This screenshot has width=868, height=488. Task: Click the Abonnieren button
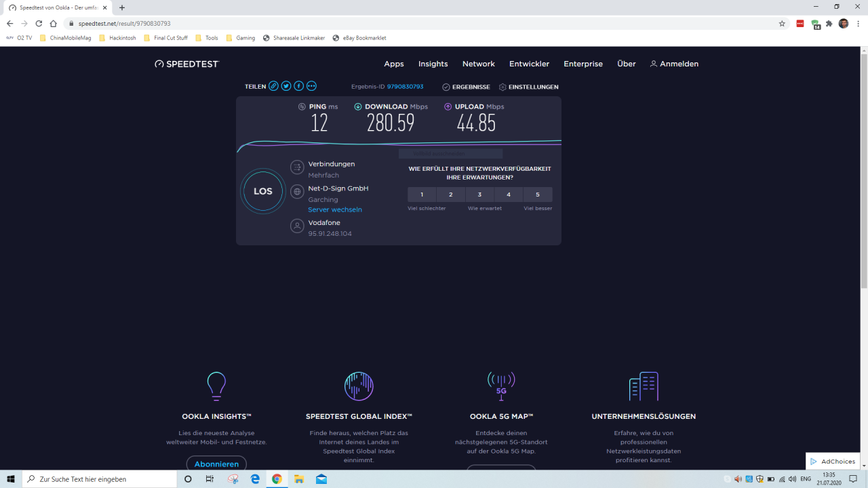[x=216, y=464]
